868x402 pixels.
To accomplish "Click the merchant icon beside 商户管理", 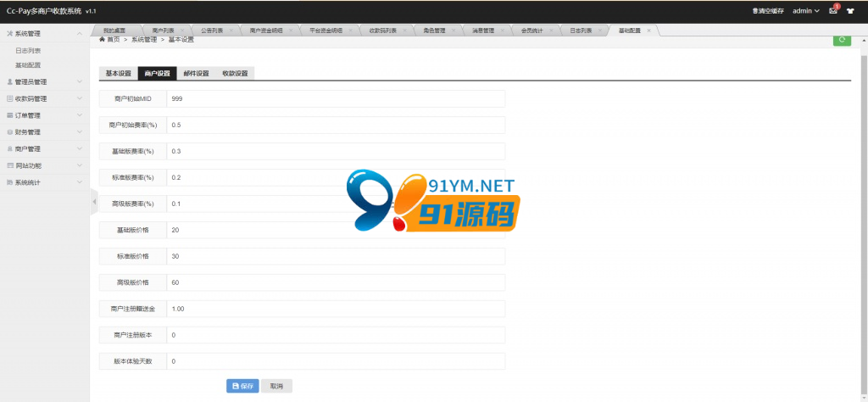I will [9, 149].
